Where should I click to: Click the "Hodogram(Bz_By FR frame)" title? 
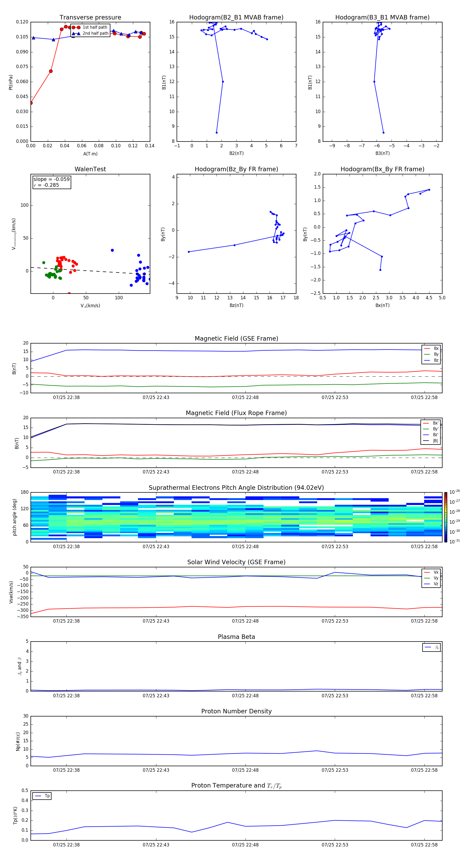click(x=236, y=169)
